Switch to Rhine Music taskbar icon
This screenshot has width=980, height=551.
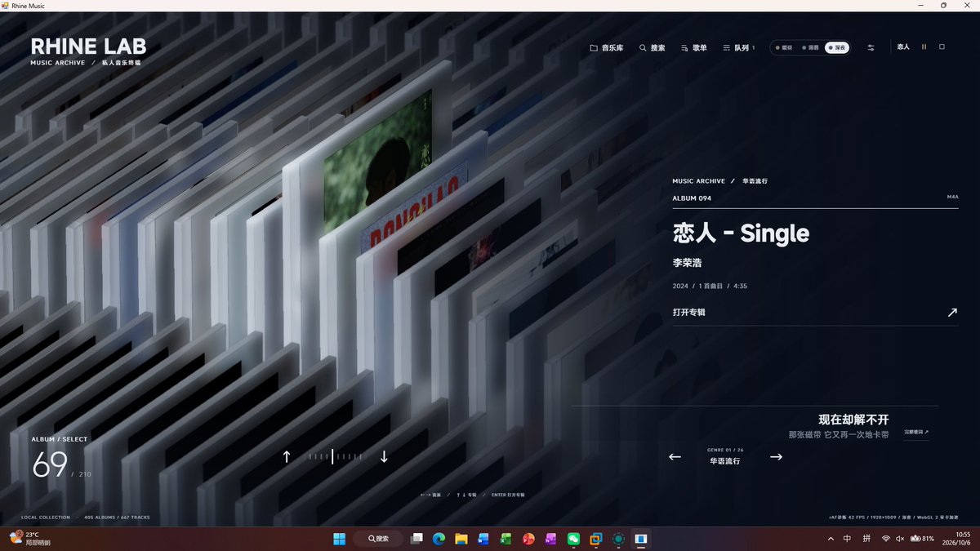(641, 539)
